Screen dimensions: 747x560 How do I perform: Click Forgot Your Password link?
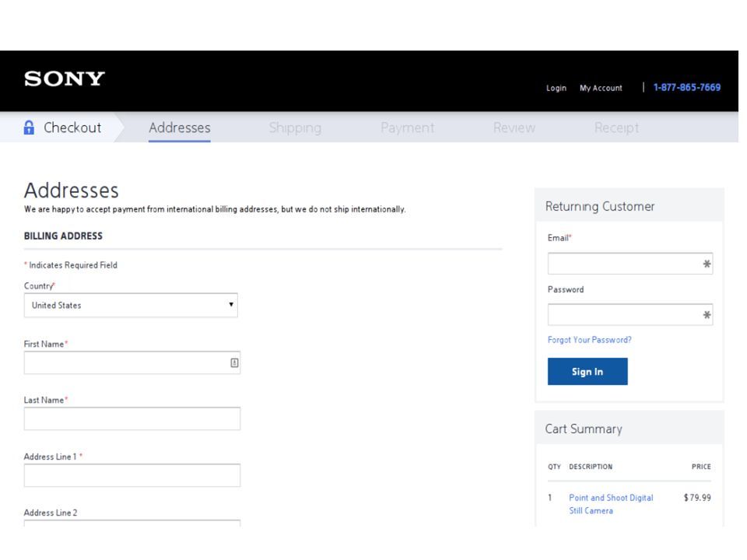589,340
